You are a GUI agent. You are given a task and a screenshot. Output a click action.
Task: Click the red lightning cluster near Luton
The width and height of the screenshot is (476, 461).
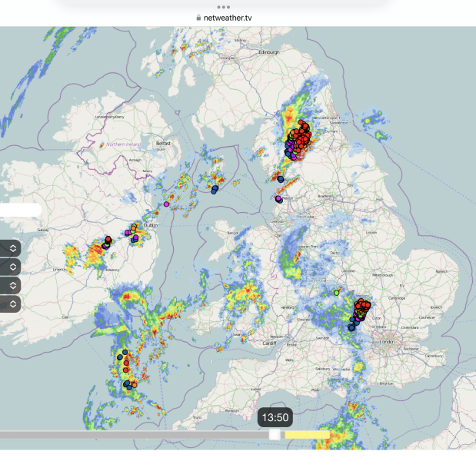tap(363, 305)
